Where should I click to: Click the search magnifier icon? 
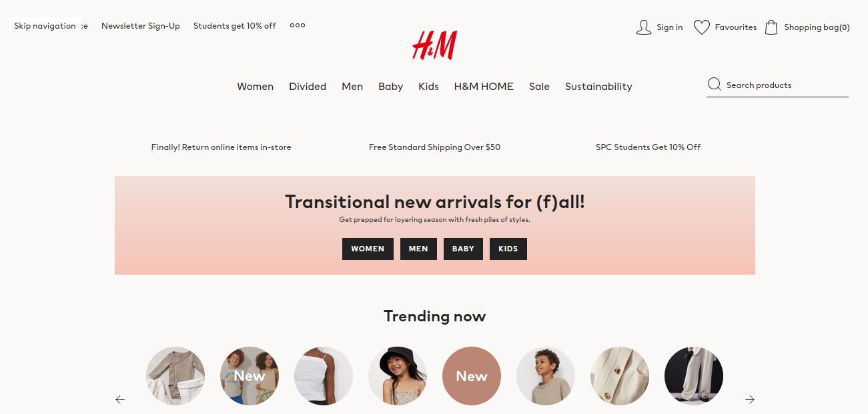pos(714,85)
